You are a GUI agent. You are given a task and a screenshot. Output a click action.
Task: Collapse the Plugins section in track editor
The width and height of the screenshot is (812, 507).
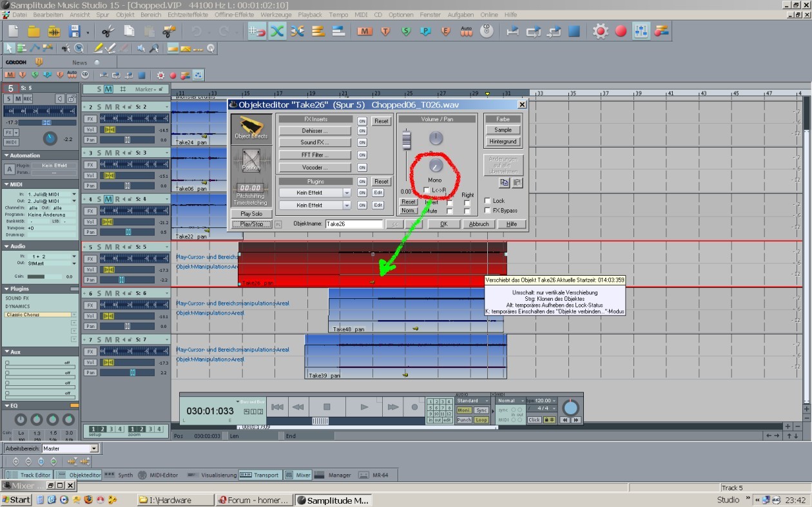(x=6, y=289)
